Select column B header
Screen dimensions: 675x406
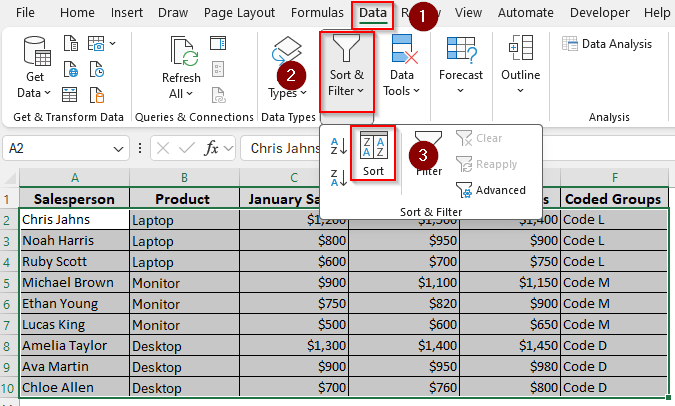click(x=184, y=177)
